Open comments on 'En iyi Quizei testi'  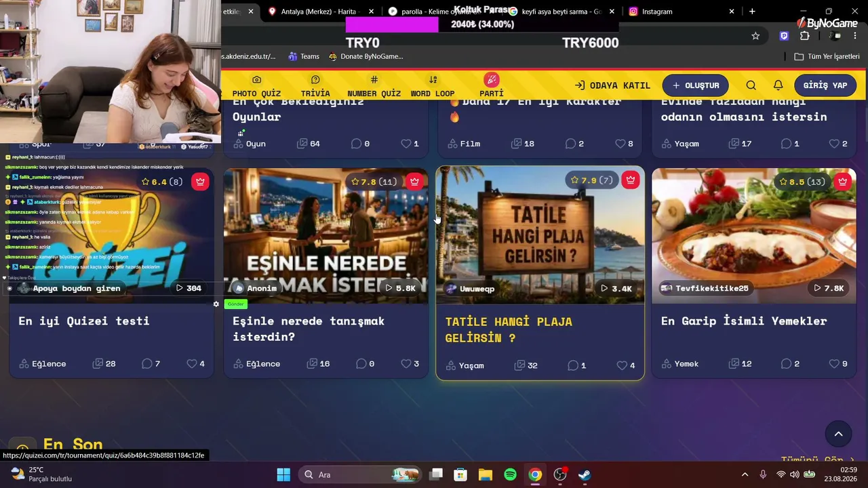tap(151, 364)
